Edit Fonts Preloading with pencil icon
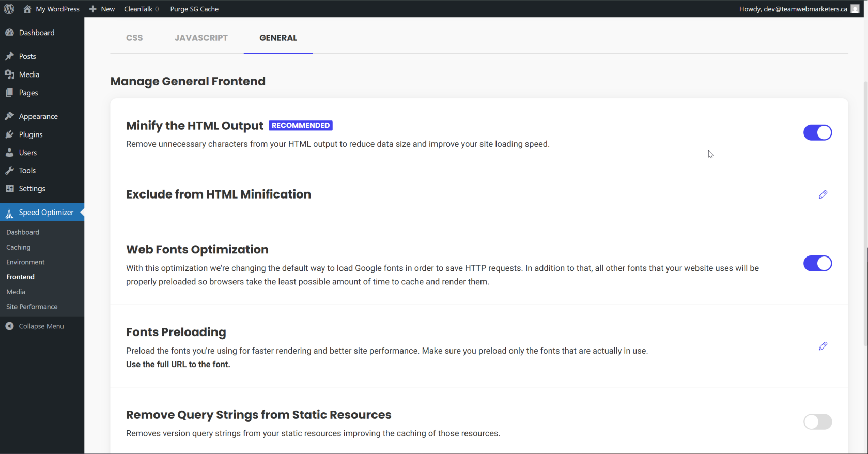Image resolution: width=868 pixels, height=454 pixels. (x=823, y=346)
